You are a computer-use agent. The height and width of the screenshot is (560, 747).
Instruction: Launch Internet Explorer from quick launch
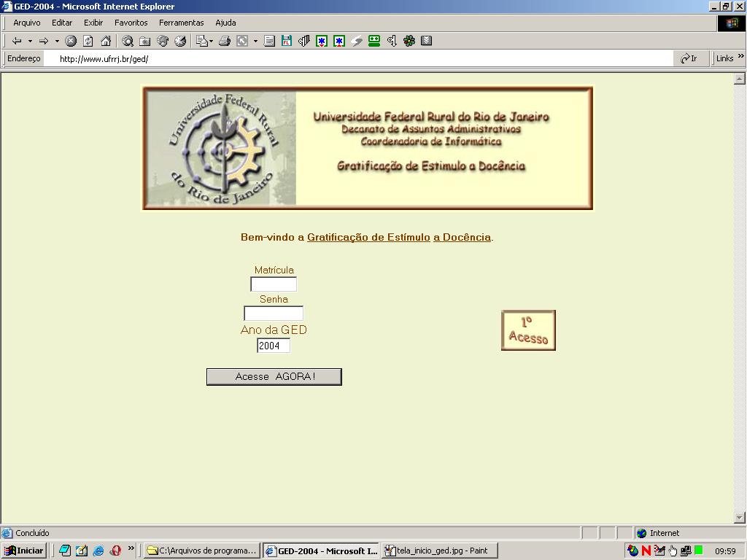[x=98, y=551]
